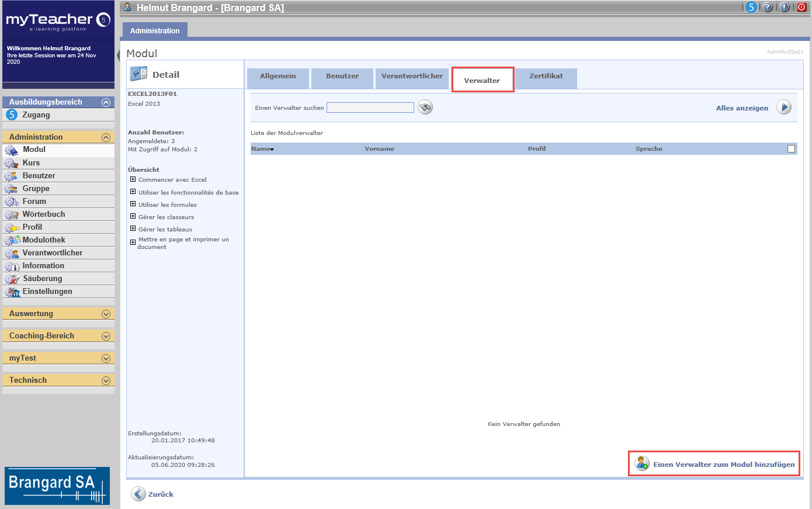This screenshot has height=509, width=812.
Task: Expand the myTest sidebar section
Action: [x=106, y=358]
